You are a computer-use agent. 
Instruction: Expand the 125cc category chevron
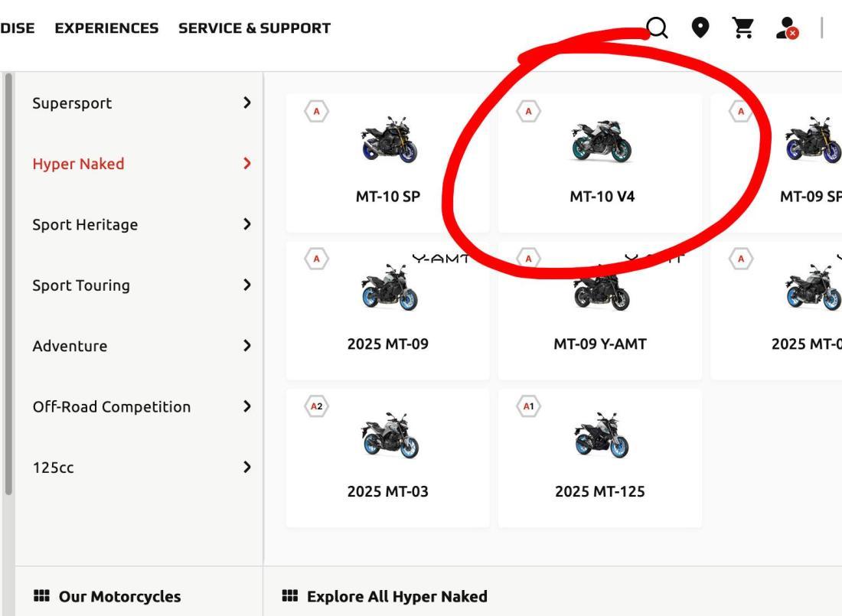(x=246, y=467)
